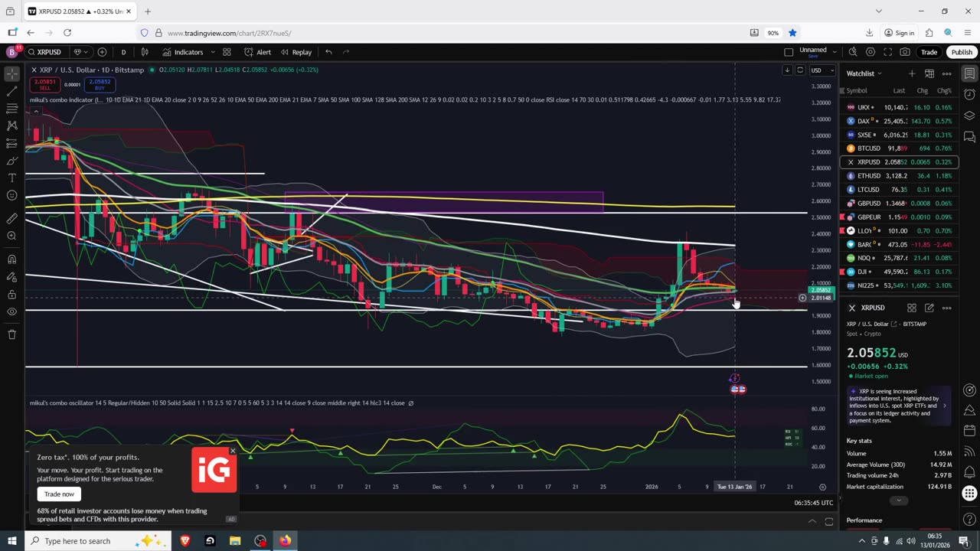
Task: Select the crosshair cursor tool
Action: [11, 73]
